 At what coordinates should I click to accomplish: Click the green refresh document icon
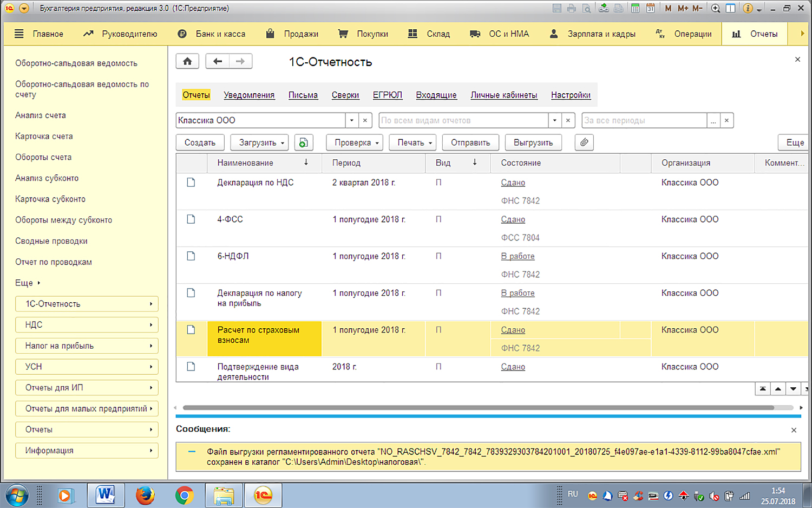pos(304,142)
